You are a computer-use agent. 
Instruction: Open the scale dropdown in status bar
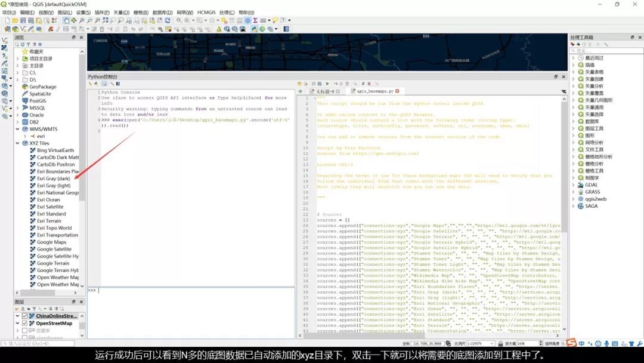491,344
